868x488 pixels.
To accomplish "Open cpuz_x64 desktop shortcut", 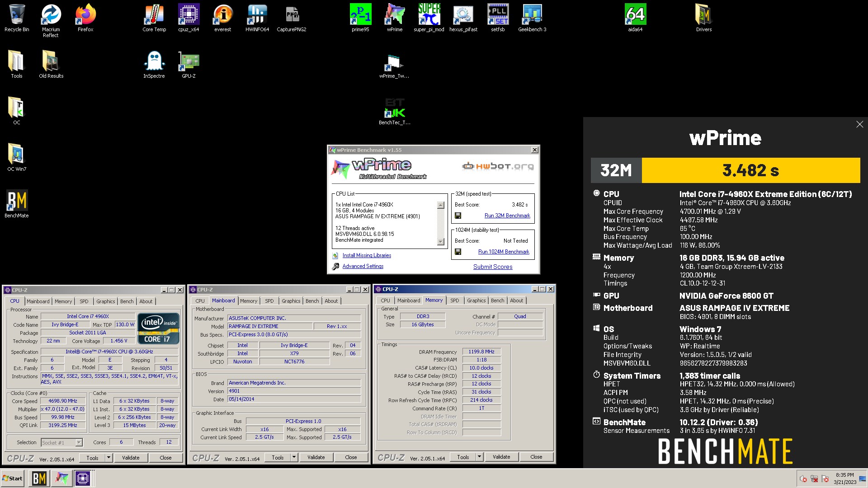I will coord(189,18).
